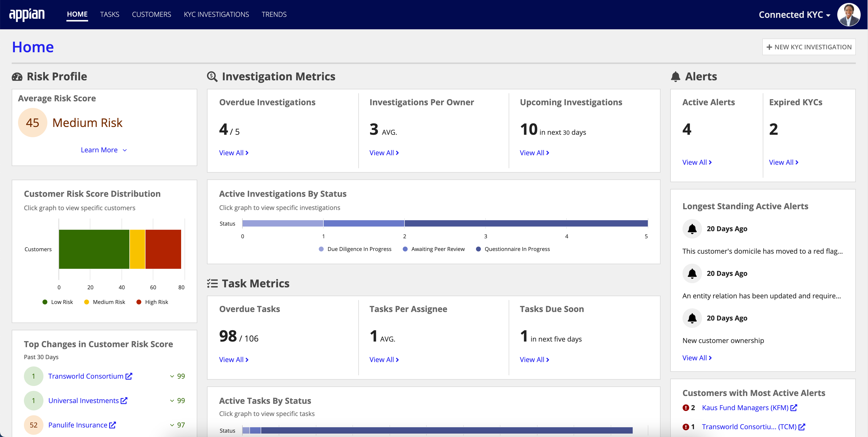Open the Trends tab

tap(274, 14)
